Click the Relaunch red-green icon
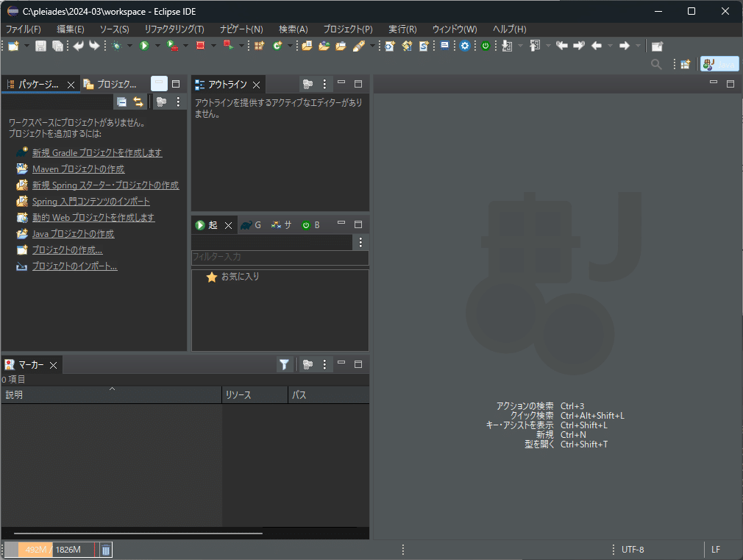The height and width of the screenshot is (560, 743). (228, 46)
